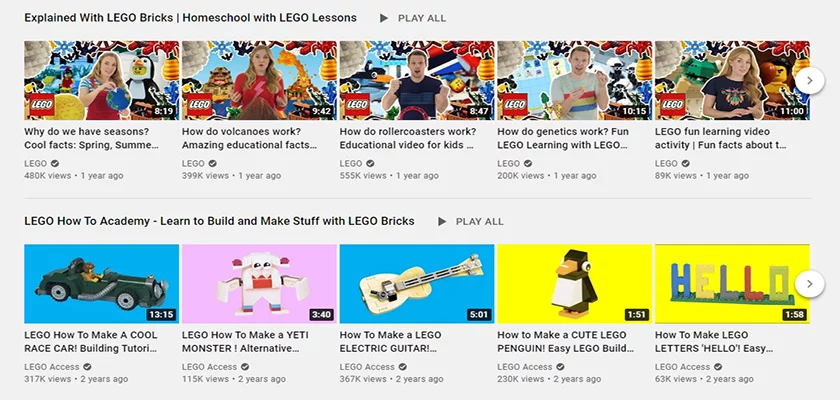Click Play All for Explained With LEGO Bricks
Screen dimensions: 840x400
[412, 18]
